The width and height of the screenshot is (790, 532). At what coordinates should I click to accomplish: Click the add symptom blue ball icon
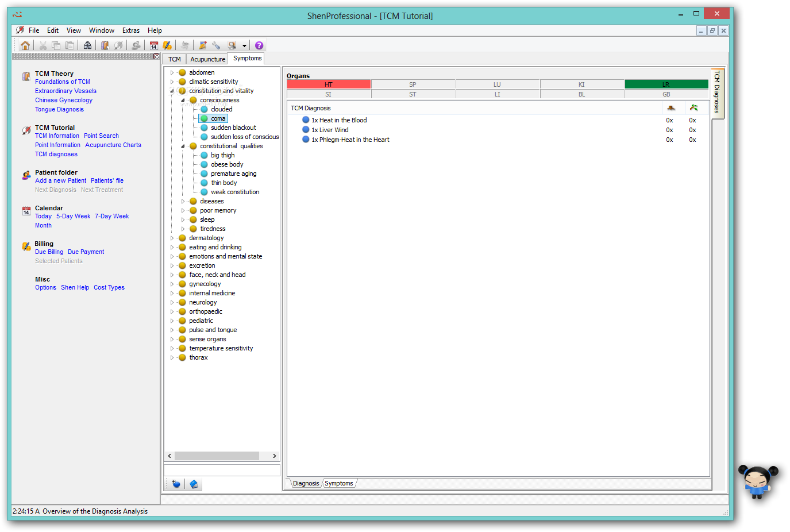tap(176, 484)
